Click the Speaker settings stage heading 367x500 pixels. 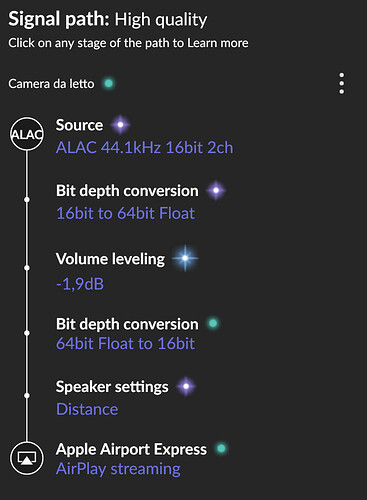pos(112,387)
